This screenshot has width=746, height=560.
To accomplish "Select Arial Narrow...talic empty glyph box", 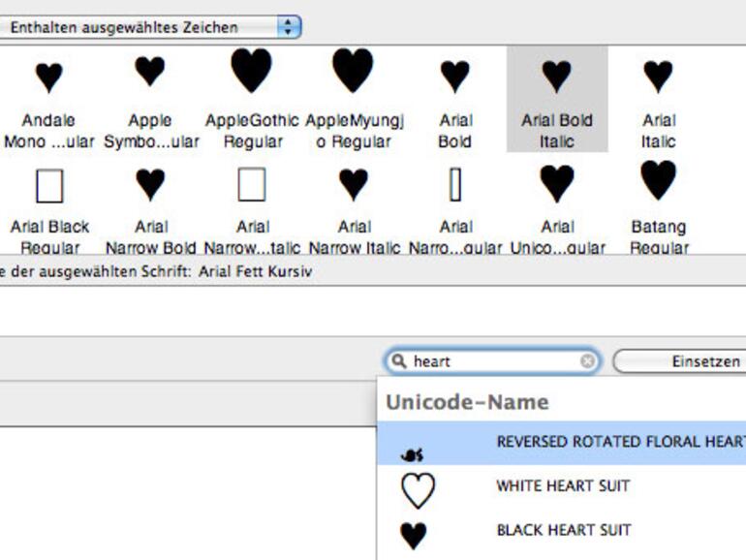I will point(252,184).
